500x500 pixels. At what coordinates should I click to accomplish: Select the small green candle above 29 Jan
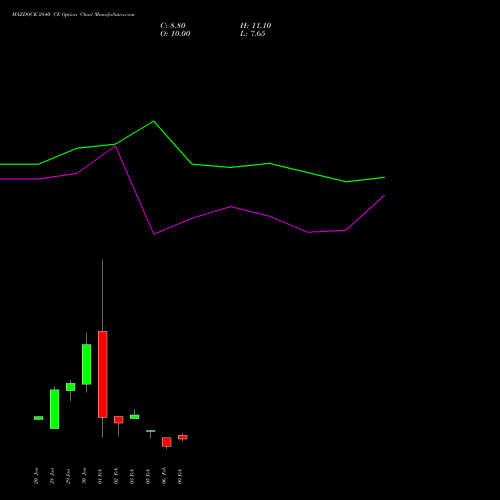71,387
